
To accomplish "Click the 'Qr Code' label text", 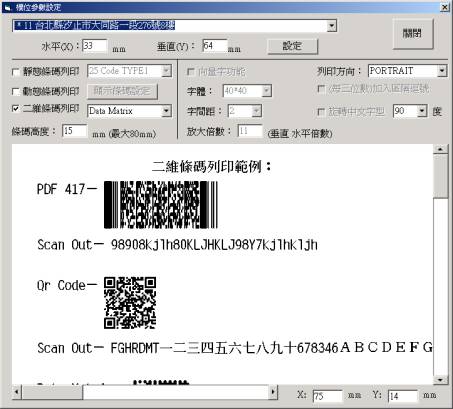I will 61,286.
